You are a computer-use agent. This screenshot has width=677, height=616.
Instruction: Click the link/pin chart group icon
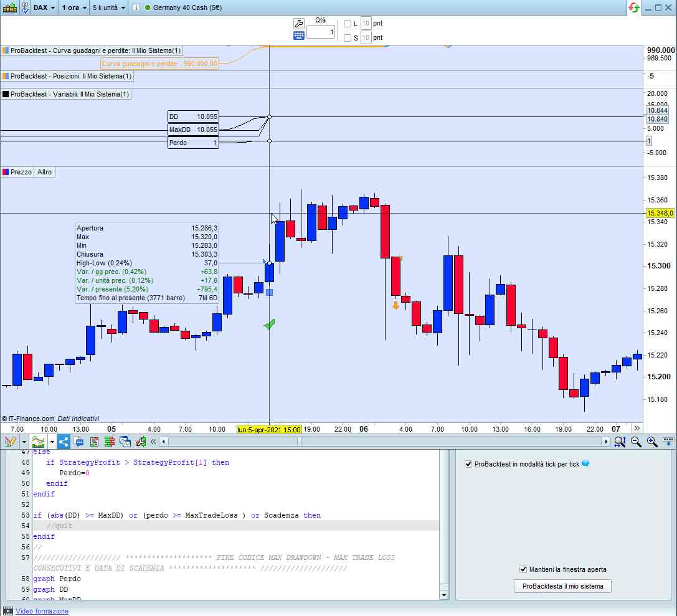pyautogui.click(x=26, y=7)
